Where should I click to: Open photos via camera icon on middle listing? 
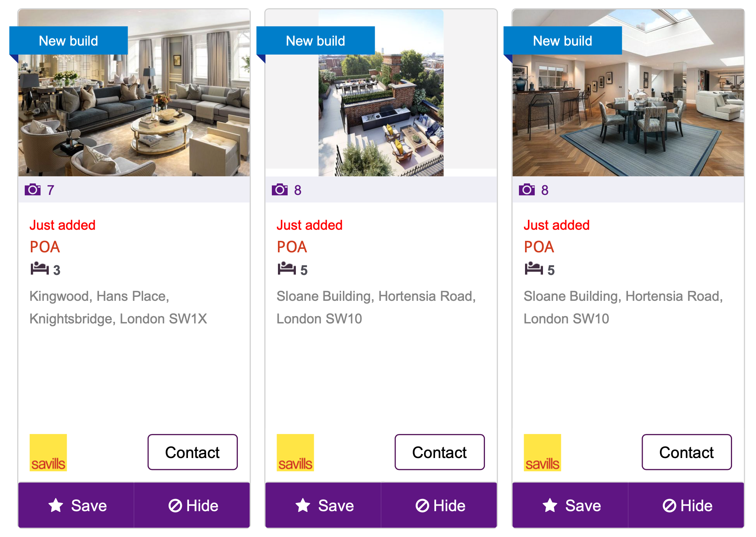pyautogui.click(x=280, y=190)
